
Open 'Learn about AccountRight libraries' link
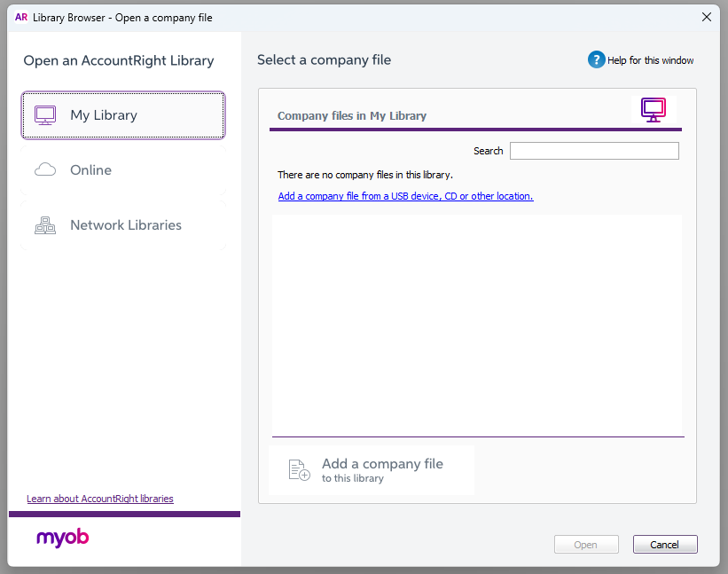point(100,499)
